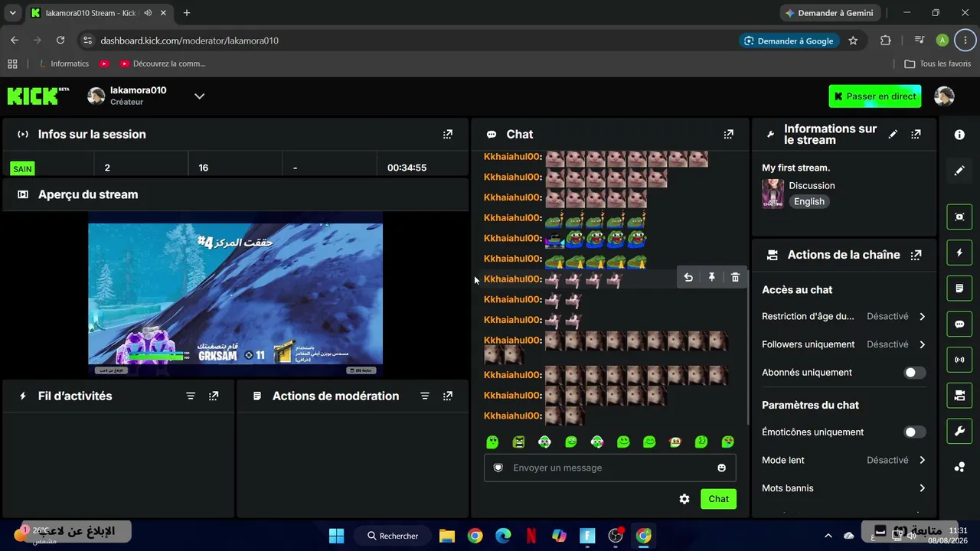This screenshot has height=551, width=980.
Task: Edit stream information with the pencil icon
Action: click(893, 135)
